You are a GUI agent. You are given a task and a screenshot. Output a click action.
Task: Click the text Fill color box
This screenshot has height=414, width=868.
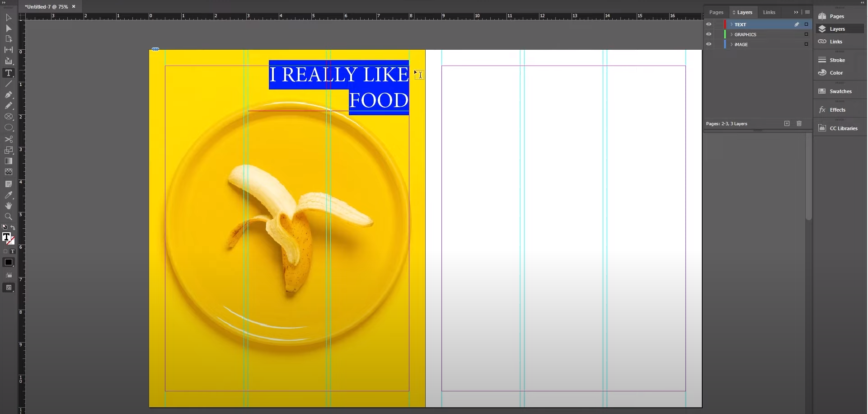[x=6, y=237]
